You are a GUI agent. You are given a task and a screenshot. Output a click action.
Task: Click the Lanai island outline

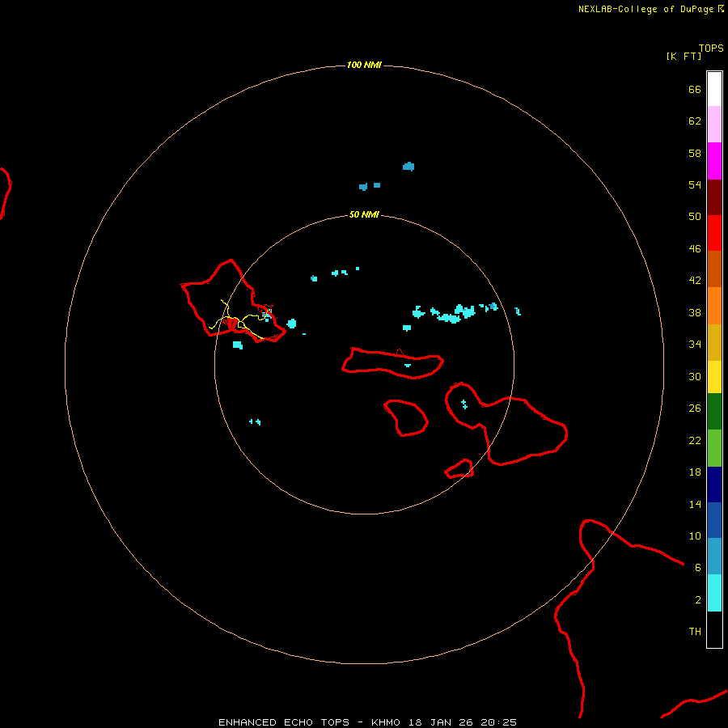[406, 418]
